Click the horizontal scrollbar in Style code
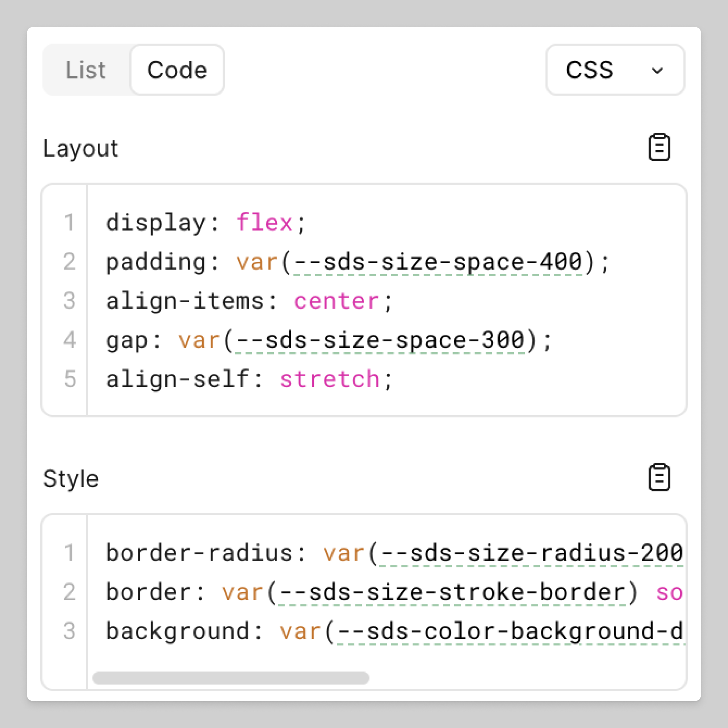728x728 pixels. click(x=231, y=678)
